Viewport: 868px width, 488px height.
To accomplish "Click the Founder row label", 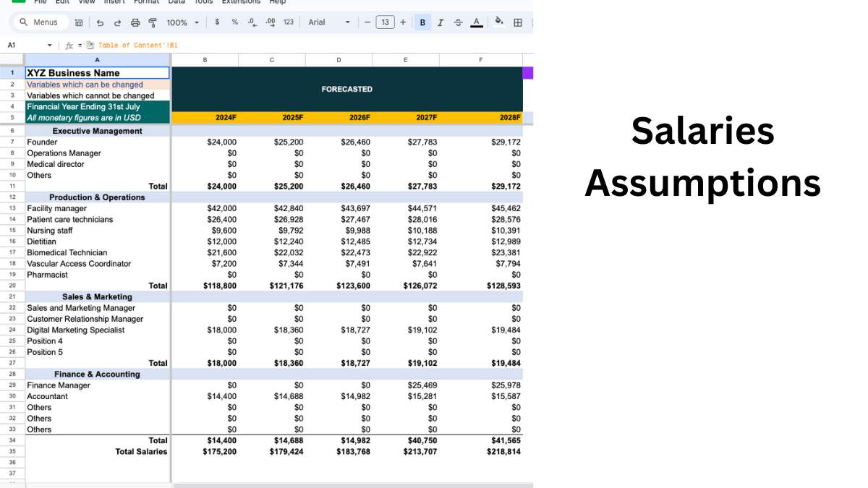I will pyautogui.click(x=42, y=142).
